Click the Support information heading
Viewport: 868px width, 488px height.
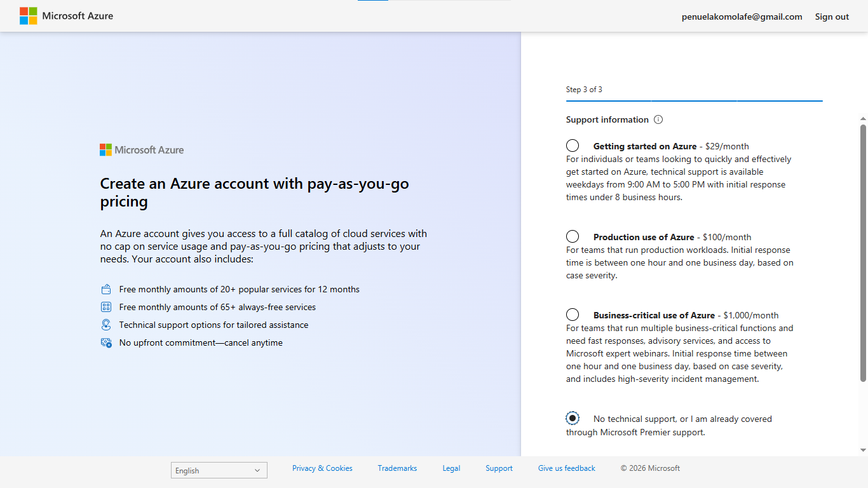607,119
